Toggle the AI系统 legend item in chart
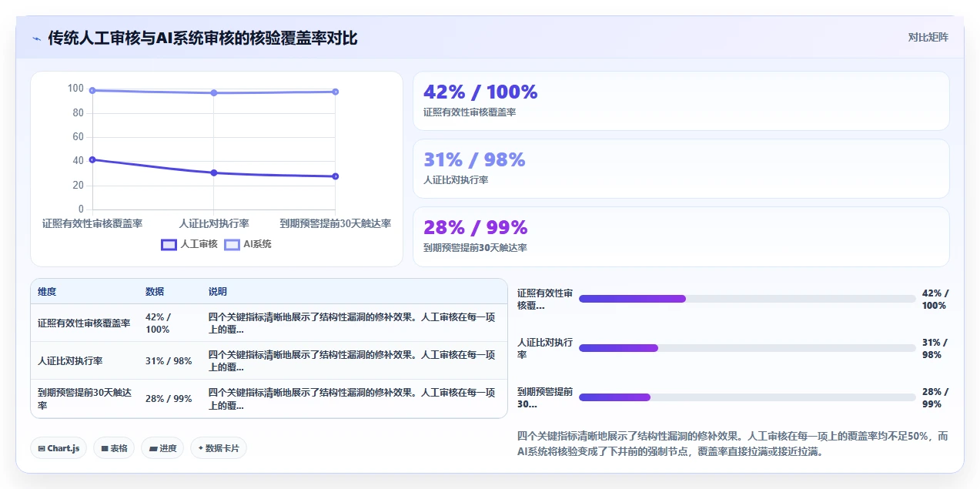 click(x=248, y=244)
